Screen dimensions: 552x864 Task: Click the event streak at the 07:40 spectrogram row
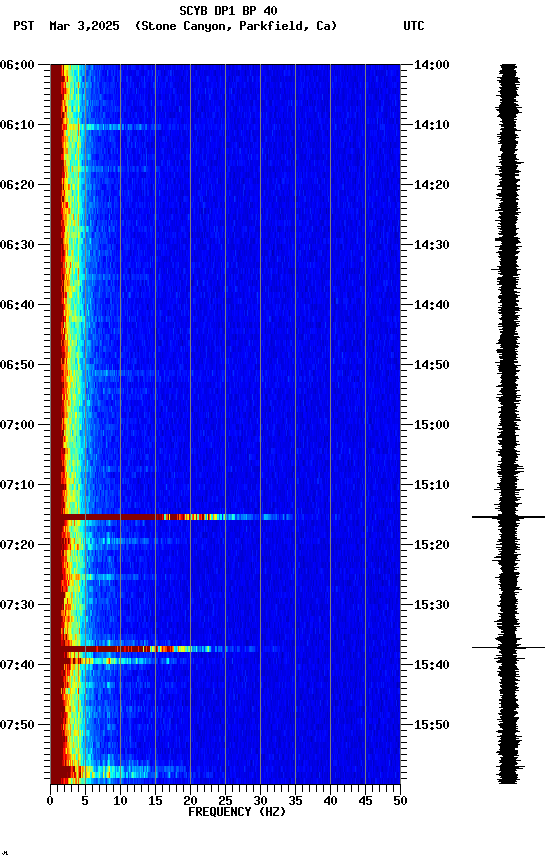(x=121, y=660)
